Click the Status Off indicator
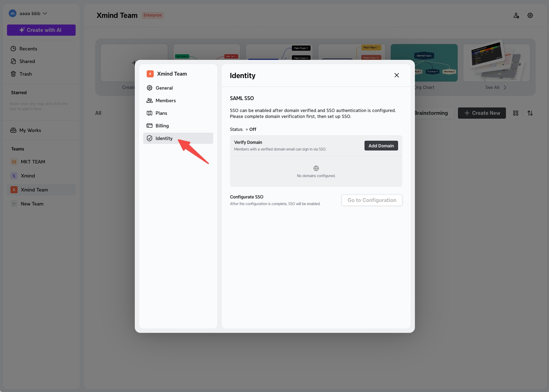The height and width of the screenshot is (392, 549). (x=251, y=129)
